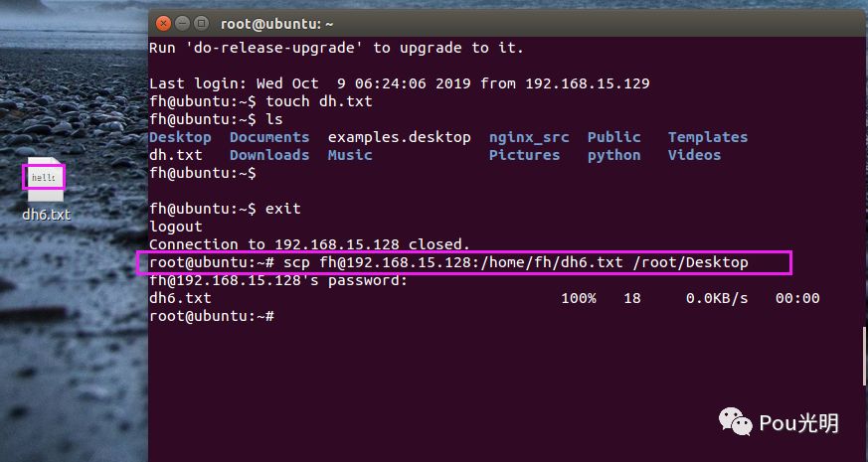The width and height of the screenshot is (868, 462).
Task: Click examples.desktop in the ls output
Action: (x=399, y=137)
